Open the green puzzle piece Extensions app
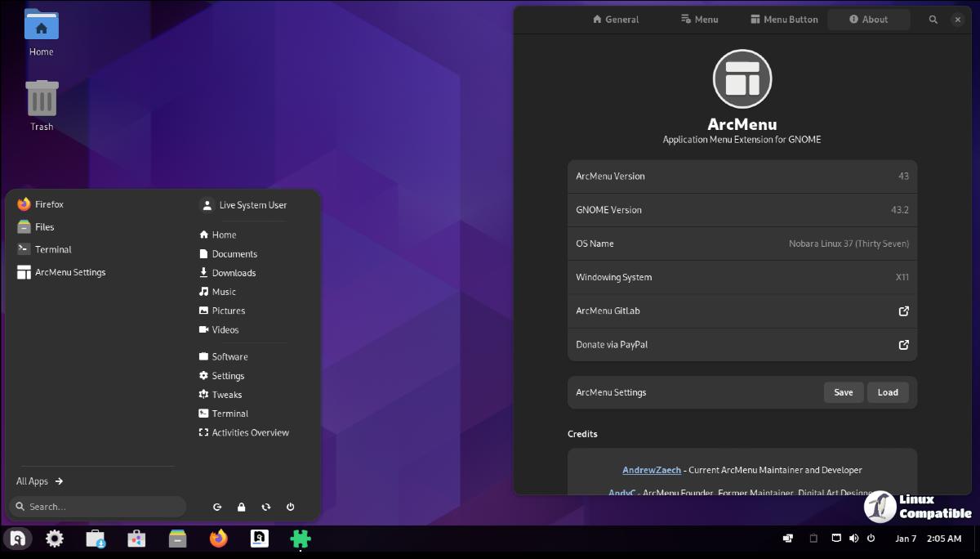 [301, 539]
